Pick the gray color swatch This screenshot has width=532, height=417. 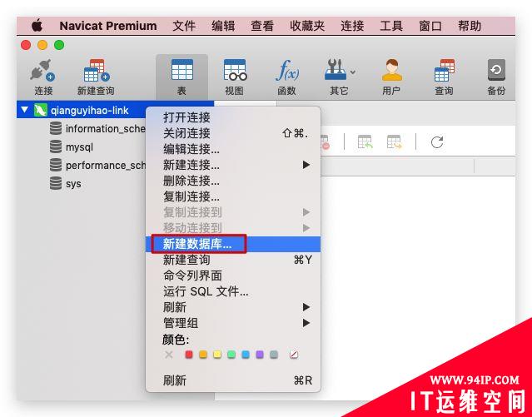(x=274, y=355)
